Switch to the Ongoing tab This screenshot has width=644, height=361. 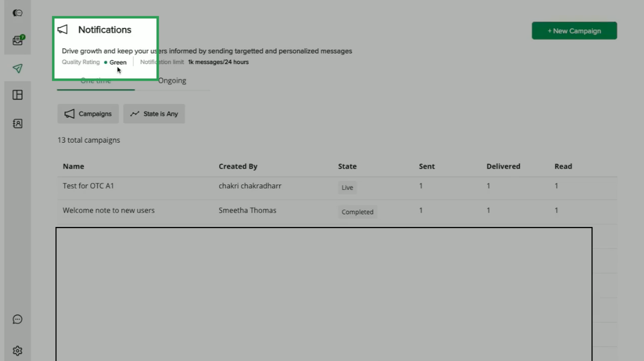(172, 81)
